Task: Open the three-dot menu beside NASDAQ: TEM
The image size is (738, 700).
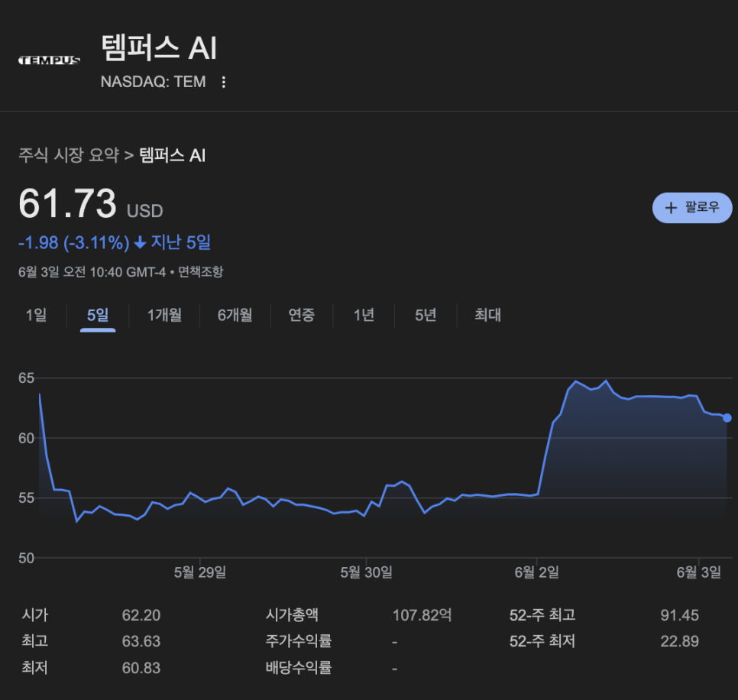Action: coord(224,82)
